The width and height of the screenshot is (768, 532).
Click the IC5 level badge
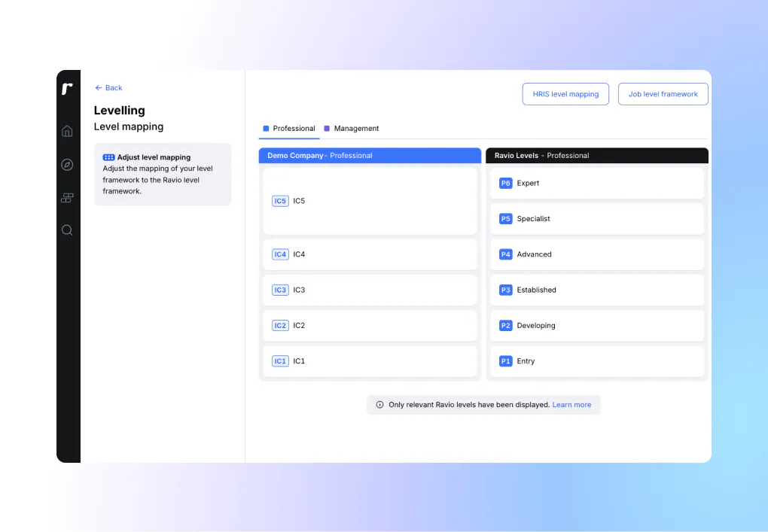[x=280, y=201]
